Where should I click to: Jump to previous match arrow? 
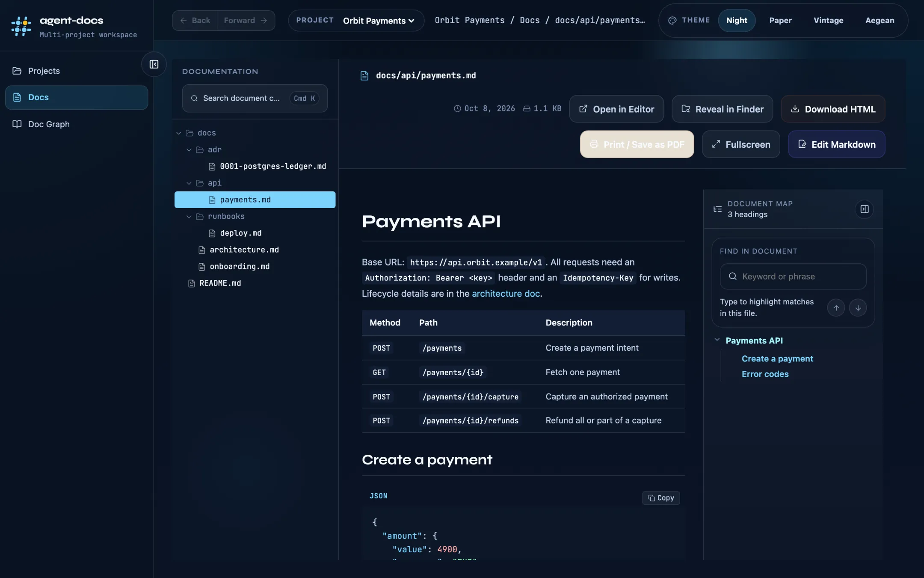(x=836, y=308)
